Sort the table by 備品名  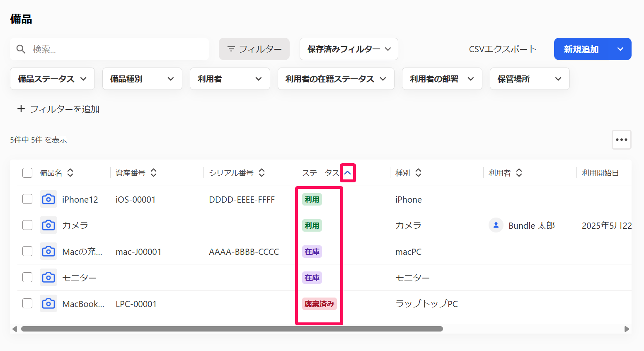click(x=70, y=172)
